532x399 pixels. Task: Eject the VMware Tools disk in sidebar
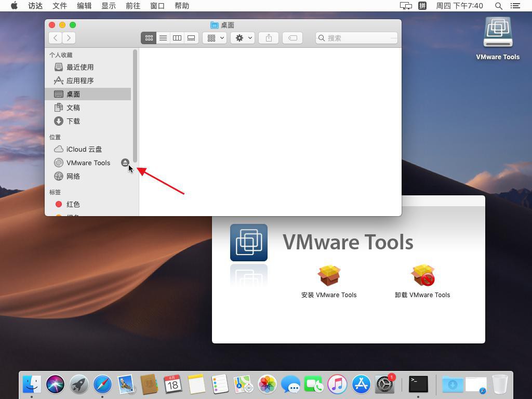tap(125, 163)
